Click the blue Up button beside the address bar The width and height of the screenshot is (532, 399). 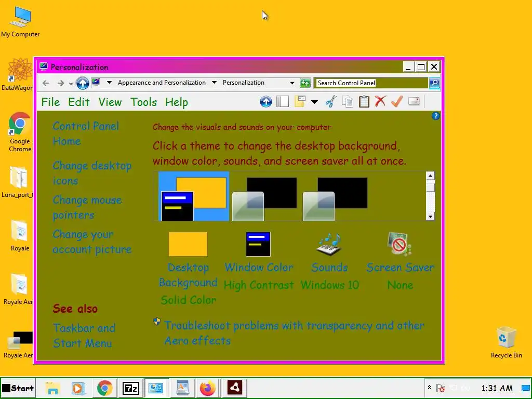(83, 83)
